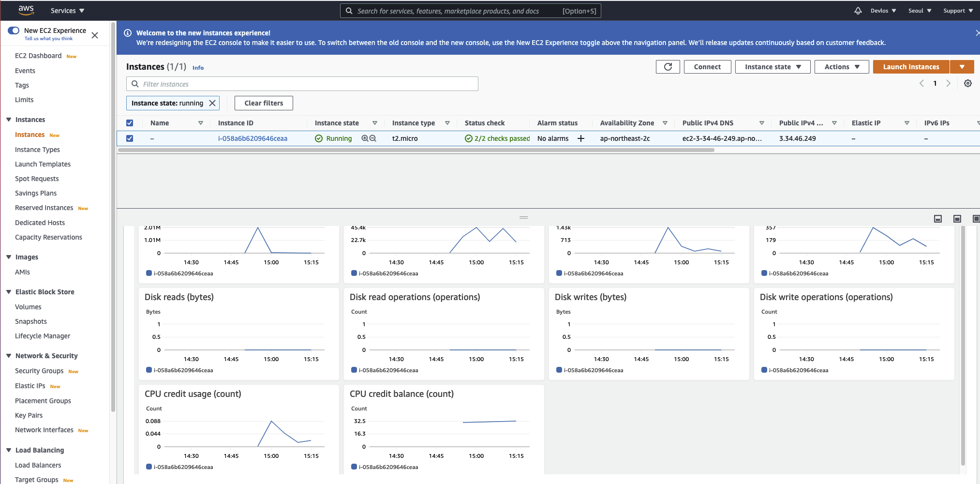This screenshot has width=980, height=484.
Task: Click the details panel resize handle
Action: tap(524, 217)
